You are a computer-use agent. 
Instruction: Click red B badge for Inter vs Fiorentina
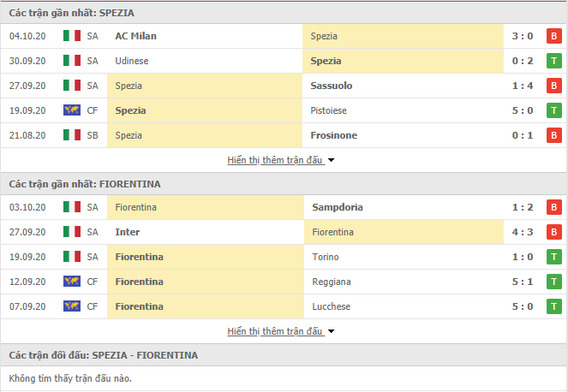[x=554, y=232]
